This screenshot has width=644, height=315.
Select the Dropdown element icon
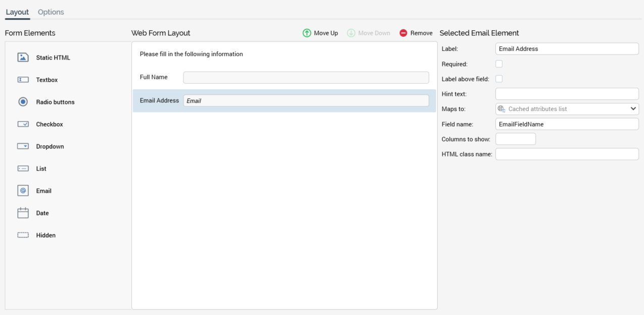[23, 146]
